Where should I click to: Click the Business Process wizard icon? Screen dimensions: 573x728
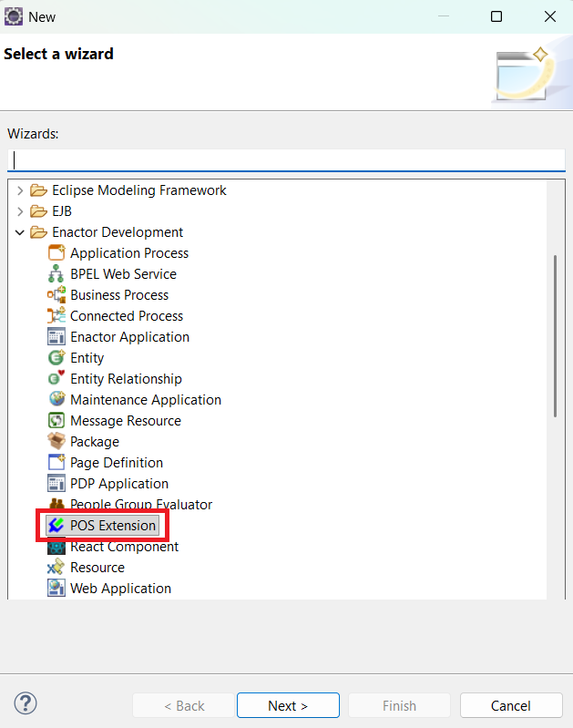(x=56, y=295)
